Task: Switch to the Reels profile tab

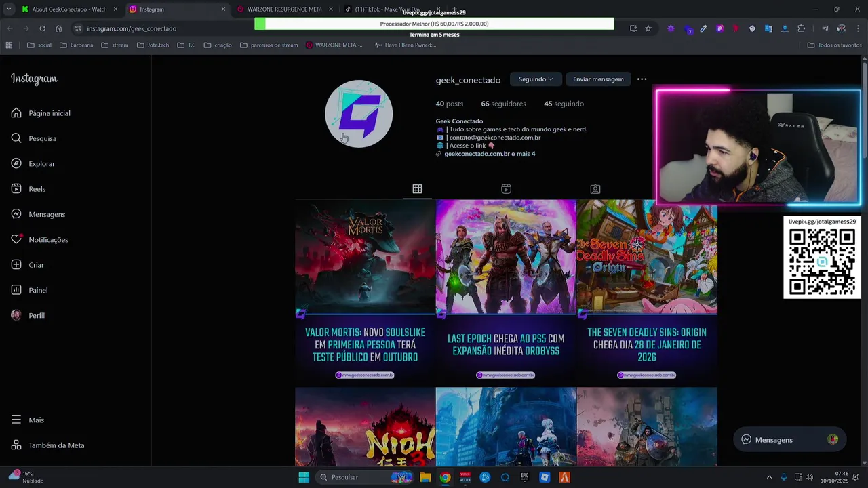Action: [506, 189]
